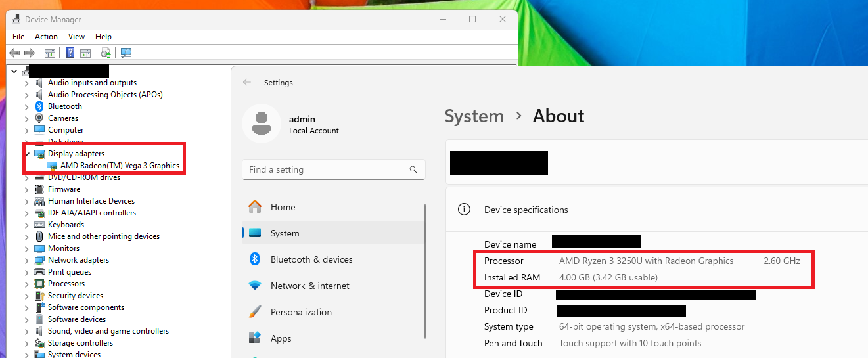
Task: Open Help via the blue question mark icon
Action: (70, 53)
